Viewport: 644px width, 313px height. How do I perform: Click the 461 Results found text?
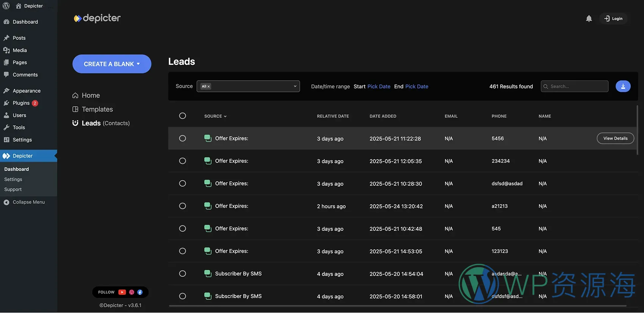pyautogui.click(x=511, y=86)
